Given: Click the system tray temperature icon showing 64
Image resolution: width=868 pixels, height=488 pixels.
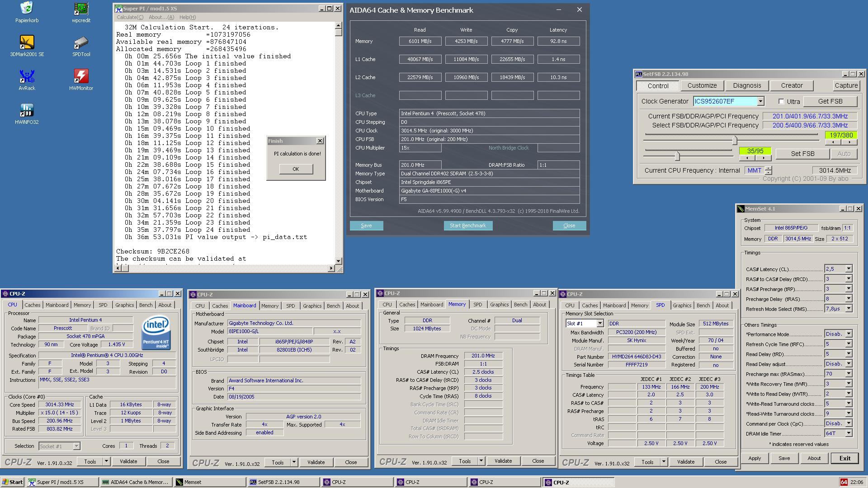Looking at the screenshot, I should pyautogui.click(x=844, y=482).
